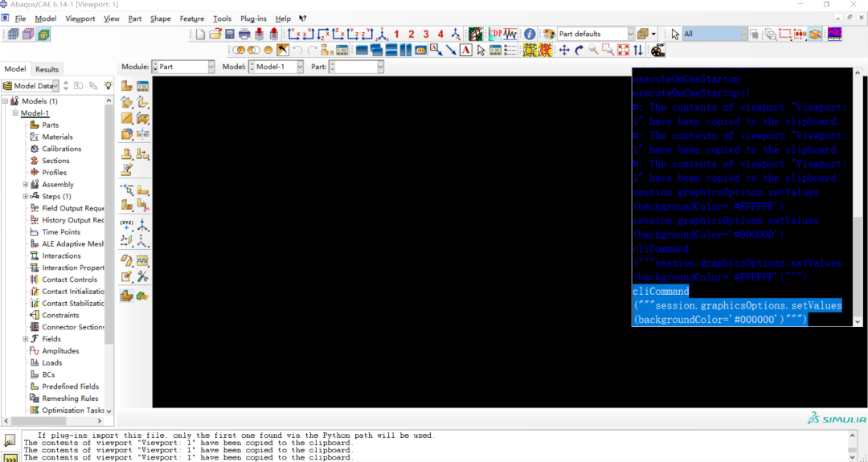Image resolution: width=868 pixels, height=462 pixels.
Task: Click the Create Part tool
Action: click(x=127, y=86)
